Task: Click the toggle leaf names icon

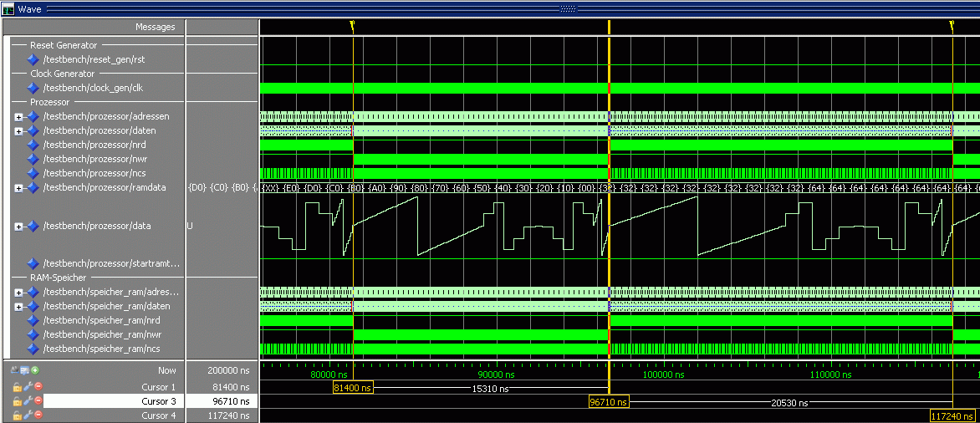Action: [15, 370]
